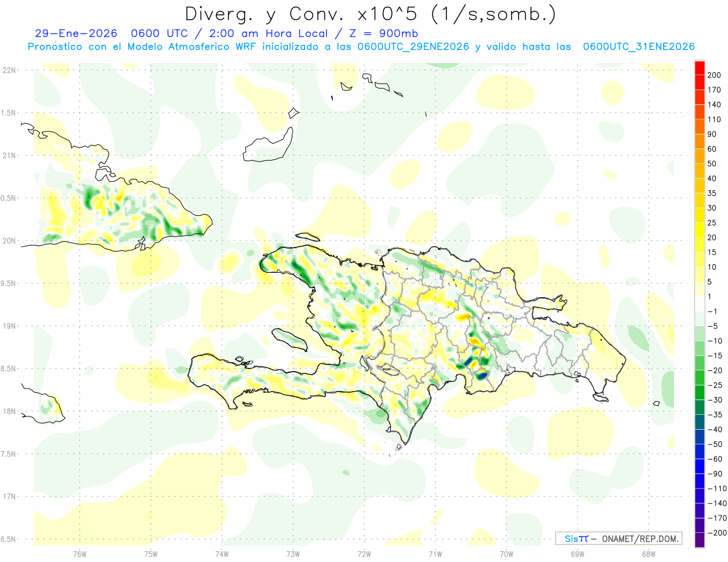Click the "21N" latitude axis label

[9, 156]
